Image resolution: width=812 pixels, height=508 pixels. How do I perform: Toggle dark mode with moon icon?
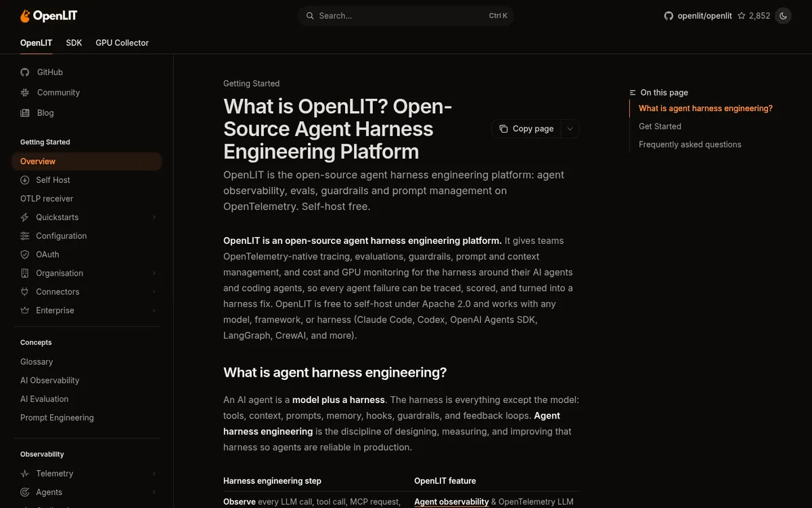point(783,16)
